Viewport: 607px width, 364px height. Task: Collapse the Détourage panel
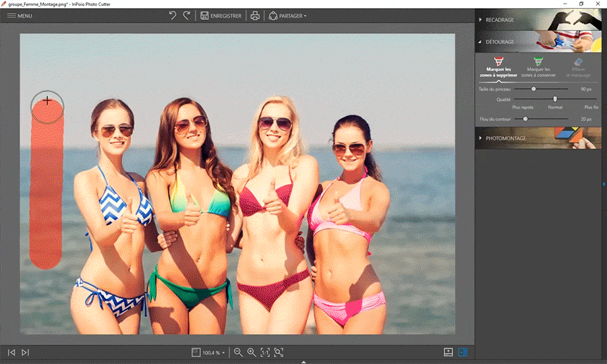click(x=500, y=42)
